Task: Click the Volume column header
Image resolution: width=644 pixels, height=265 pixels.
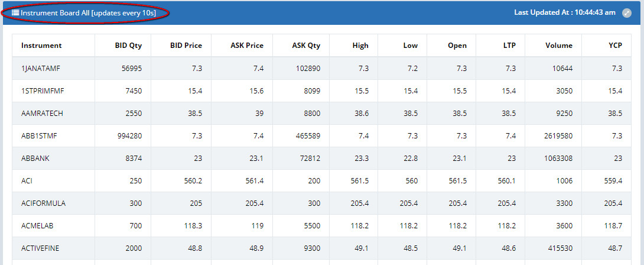Action: point(559,46)
